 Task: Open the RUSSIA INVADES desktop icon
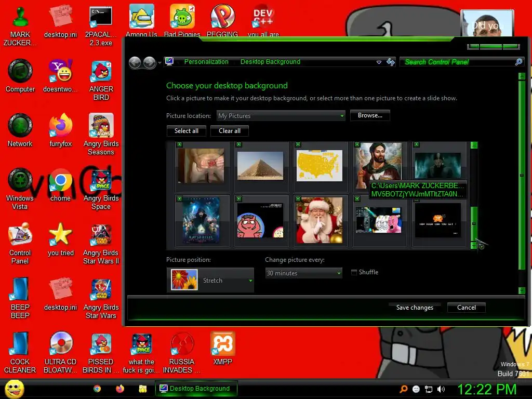pyautogui.click(x=182, y=353)
